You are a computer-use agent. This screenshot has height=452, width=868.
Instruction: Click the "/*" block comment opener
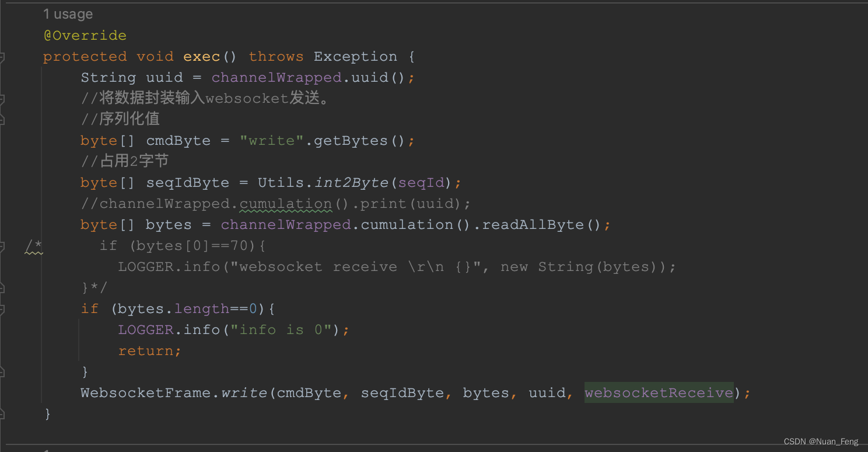tap(33, 246)
